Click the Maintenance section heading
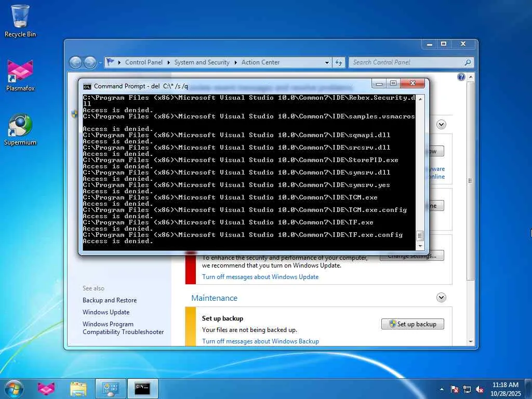Viewport: 532px width, 399px height. pos(214,298)
